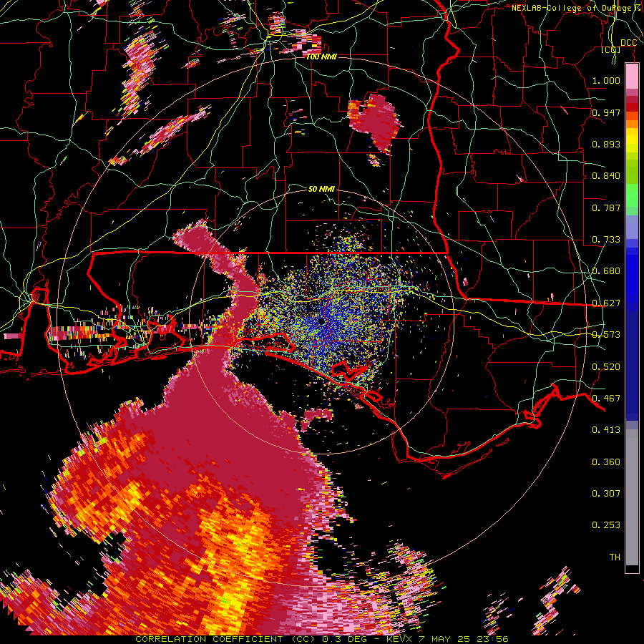Select the 0.840 legend value
Screen dimensions: 644x644
tap(606, 176)
